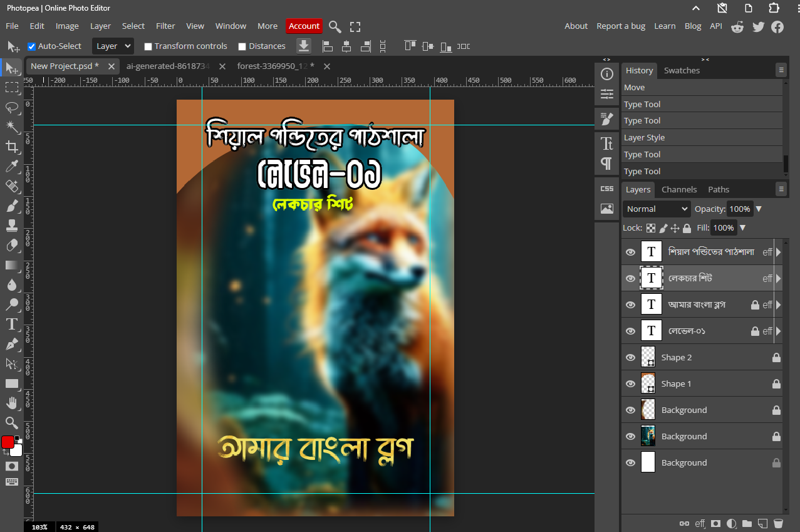Screen dimensions: 800x532
Task: Select the Magic Wand tool
Action: (x=12, y=127)
